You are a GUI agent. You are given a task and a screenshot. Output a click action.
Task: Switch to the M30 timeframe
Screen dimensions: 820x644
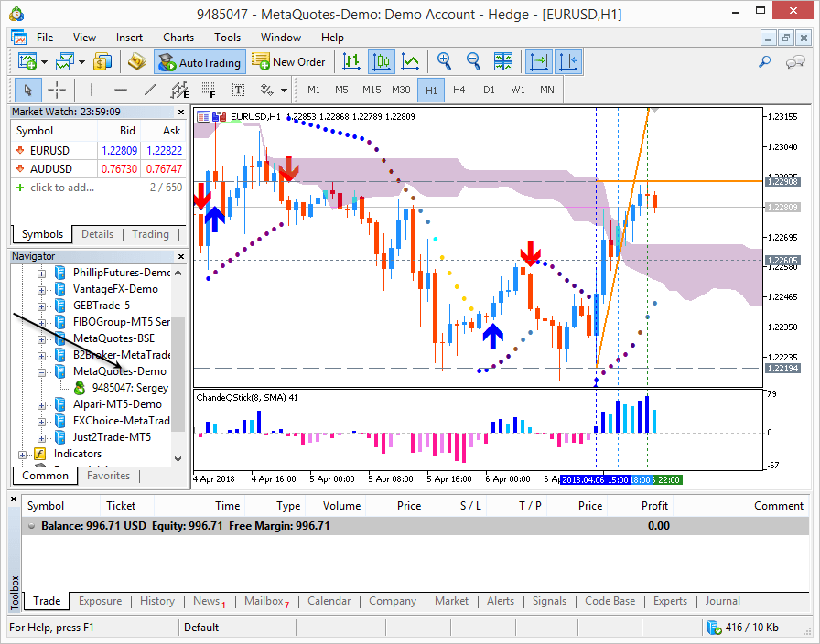pos(401,90)
